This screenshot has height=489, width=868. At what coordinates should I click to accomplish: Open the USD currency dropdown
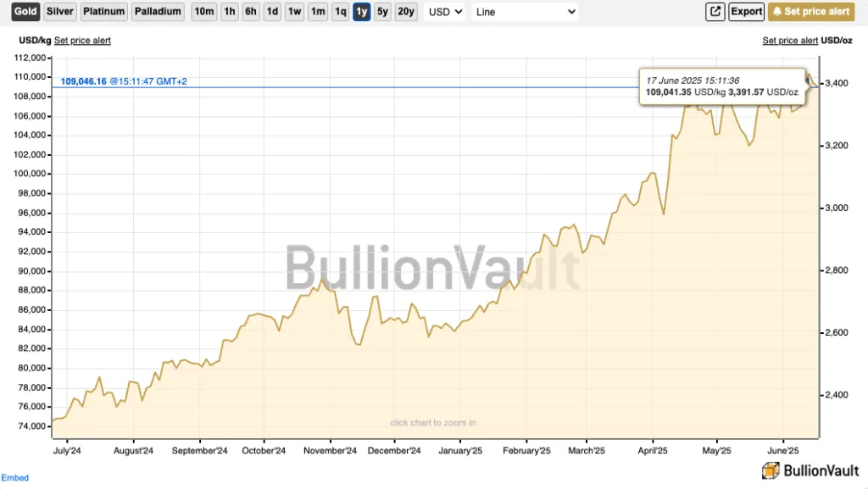[x=445, y=12]
